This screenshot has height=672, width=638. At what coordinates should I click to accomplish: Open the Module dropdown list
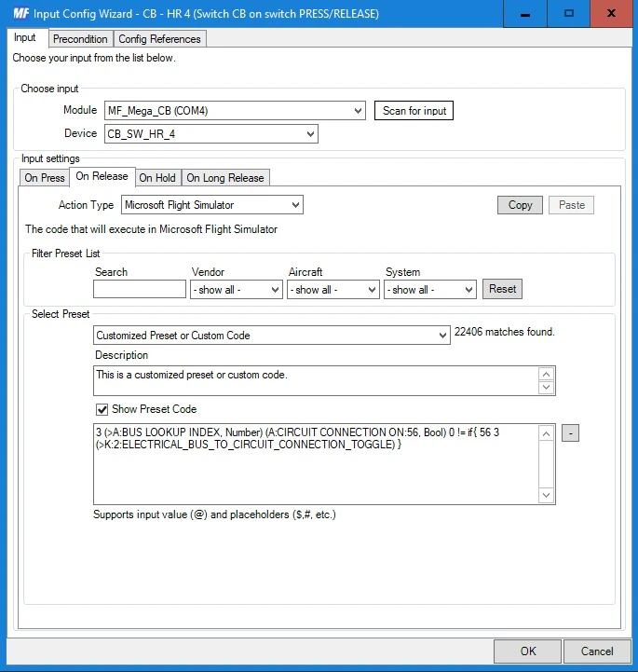235,111
